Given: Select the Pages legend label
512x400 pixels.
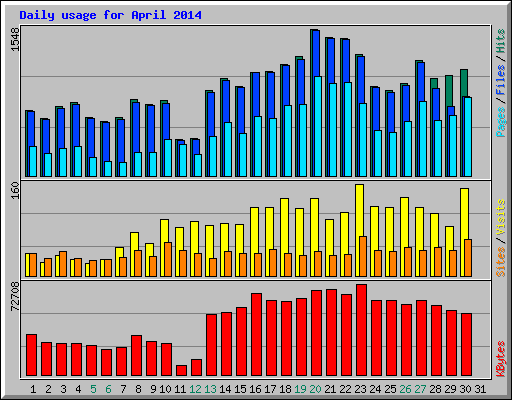Looking at the screenshot, I should click(x=501, y=122).
